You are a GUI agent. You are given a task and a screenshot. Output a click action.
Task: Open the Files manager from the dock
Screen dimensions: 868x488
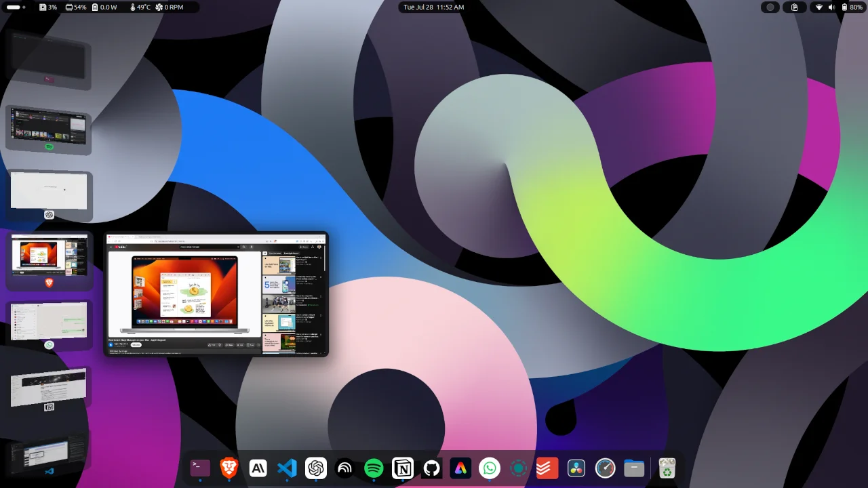pos(634,468)
